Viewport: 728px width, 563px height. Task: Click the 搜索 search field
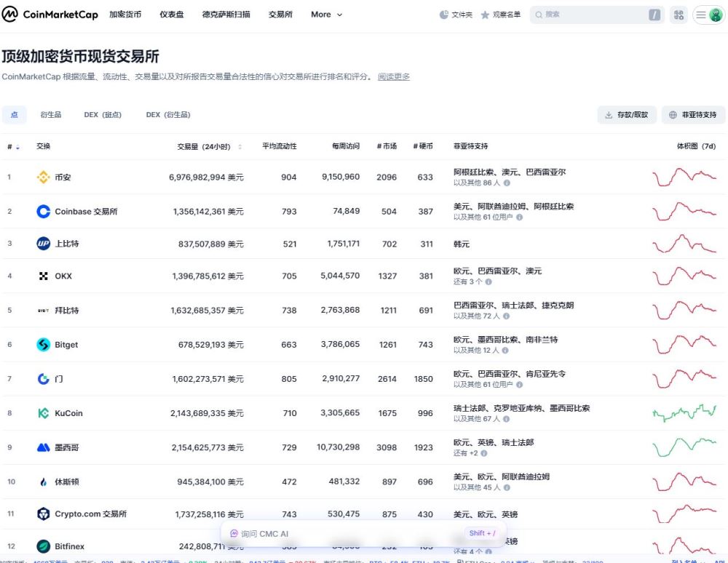coord(597,15)
